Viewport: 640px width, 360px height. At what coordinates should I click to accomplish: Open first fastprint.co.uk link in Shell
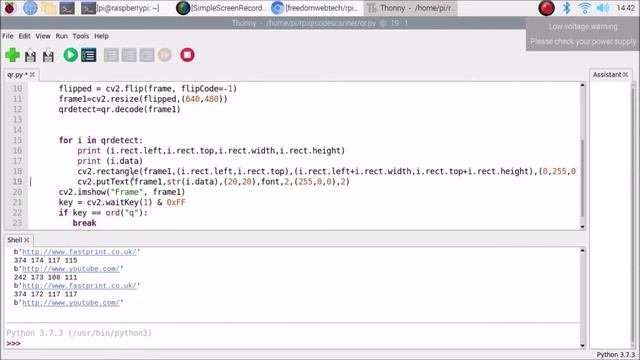[x=79, y=252]
